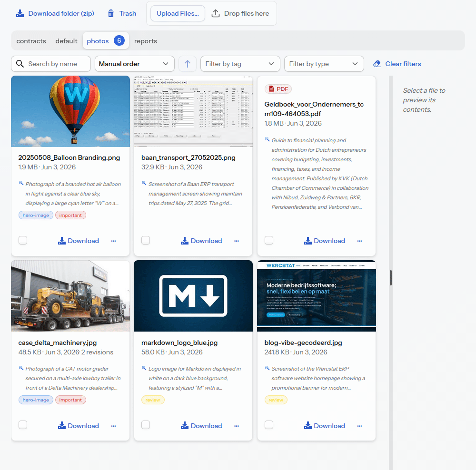476x470 pixels.
Task: Download the Geldboek_voor_Ondernemers PDF
Action: click(x=325, y=241)
